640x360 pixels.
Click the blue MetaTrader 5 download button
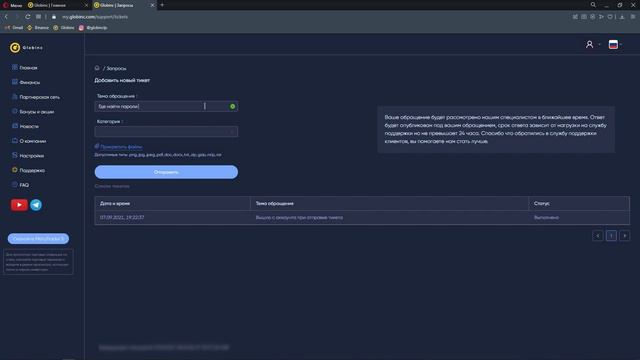pyautogui.click(x=38, y=239)
